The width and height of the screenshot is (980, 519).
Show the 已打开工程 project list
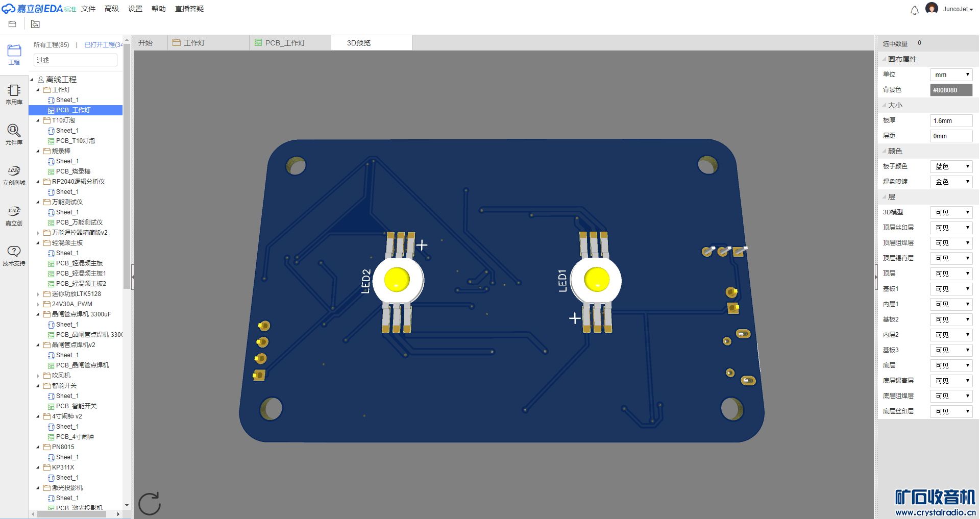(103, 45)
